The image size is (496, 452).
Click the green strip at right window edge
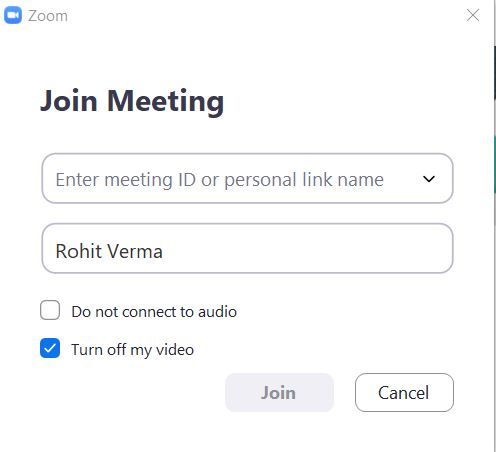(495, 164)
